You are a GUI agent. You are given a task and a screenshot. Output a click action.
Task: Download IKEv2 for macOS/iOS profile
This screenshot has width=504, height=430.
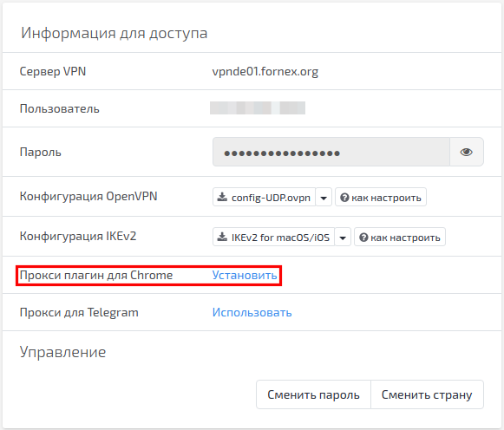[x=274, y=238]
